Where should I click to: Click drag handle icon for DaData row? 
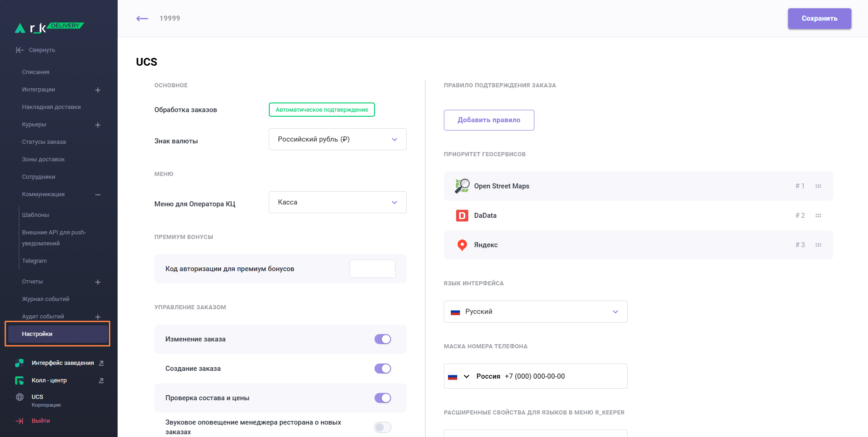[x=818, y=216]
